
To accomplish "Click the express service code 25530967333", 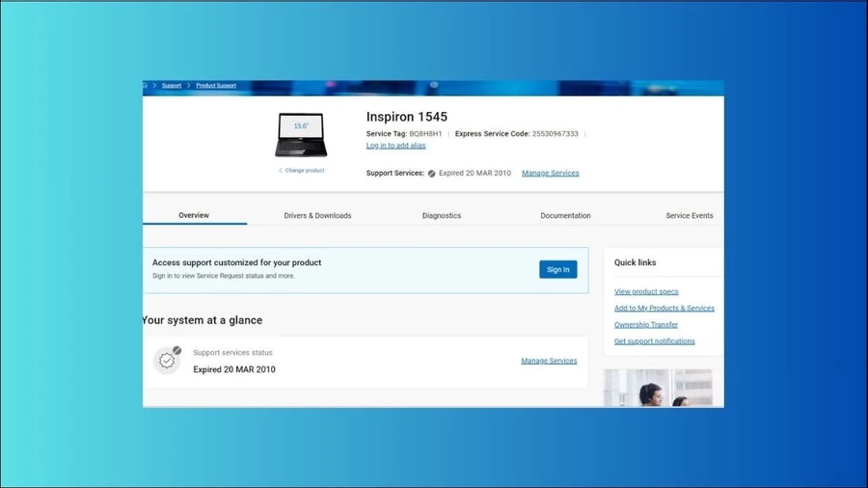I will 555,134.
